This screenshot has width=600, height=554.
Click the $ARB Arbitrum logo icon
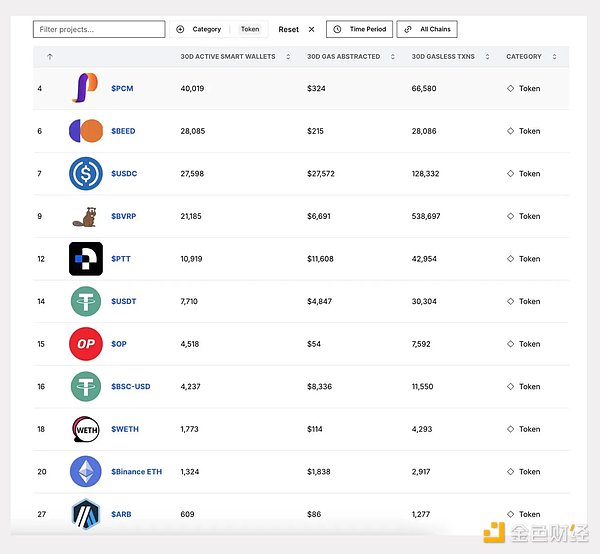[85, 513]
